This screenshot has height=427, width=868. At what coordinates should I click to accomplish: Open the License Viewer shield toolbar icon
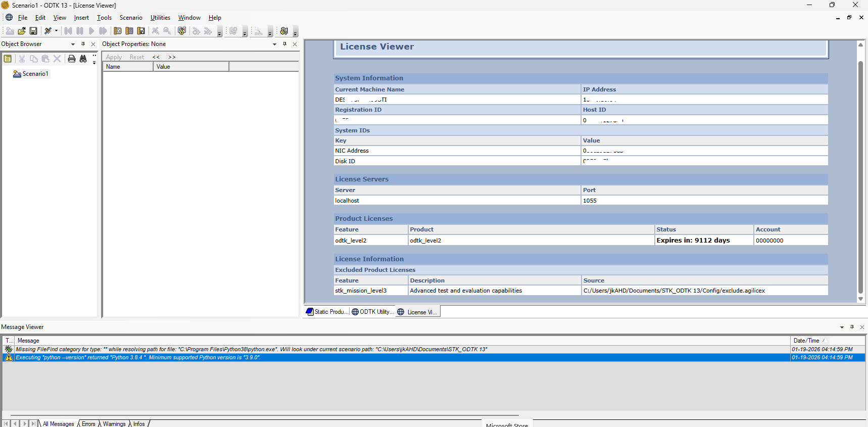click(x=182, y=31)
